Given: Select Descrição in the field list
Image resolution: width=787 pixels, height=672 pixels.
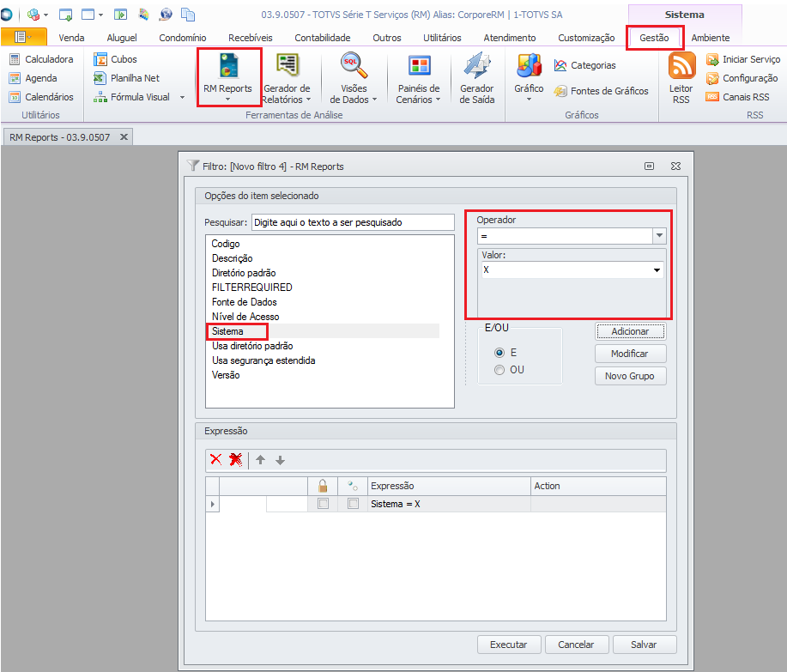Looking at the screenshot, I should tap(232, 258).
